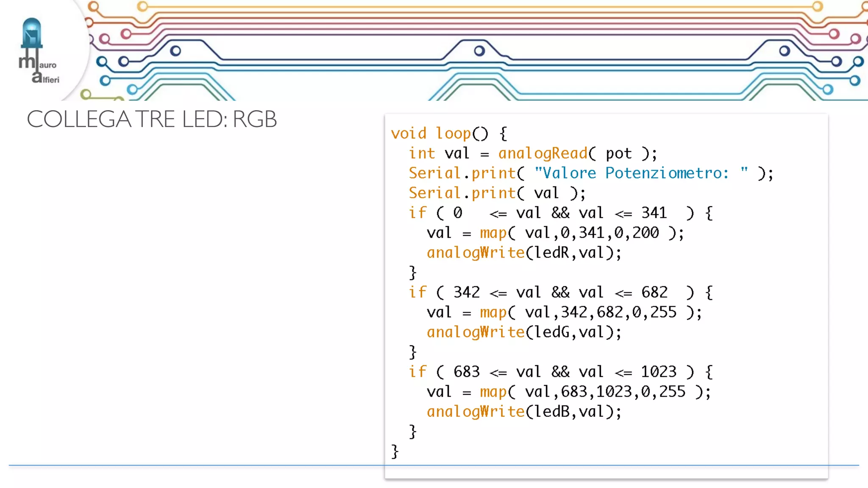Viewport: 868px width, 488px height.
Task: Click the 'if ( 342 <= val && val <= 682 )' line
Action: click(x=561, y=292)
